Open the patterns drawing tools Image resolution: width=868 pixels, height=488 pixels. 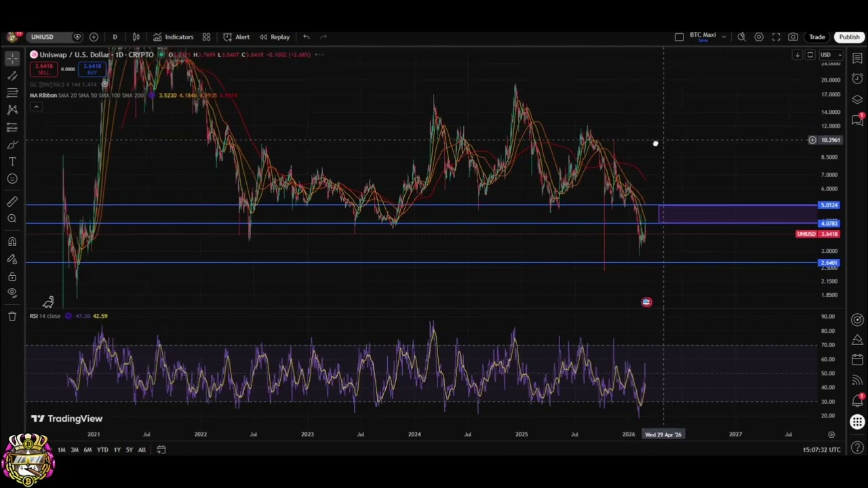pos(12,110)
